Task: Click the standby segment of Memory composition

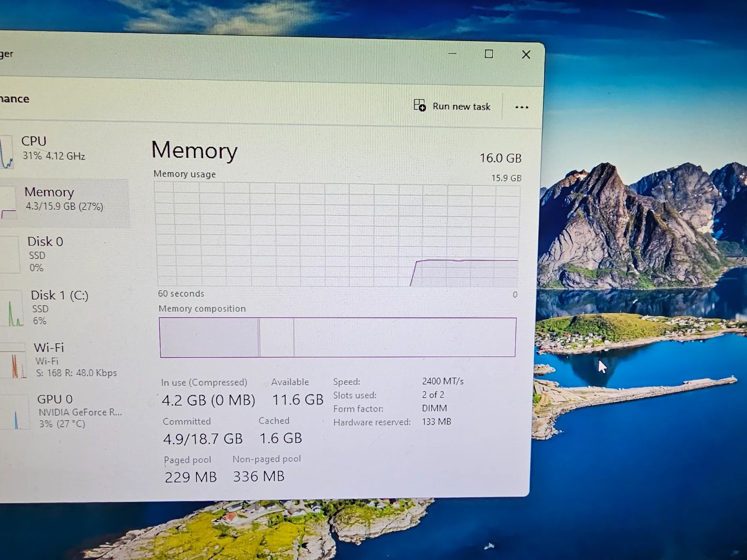Action: 277,337
